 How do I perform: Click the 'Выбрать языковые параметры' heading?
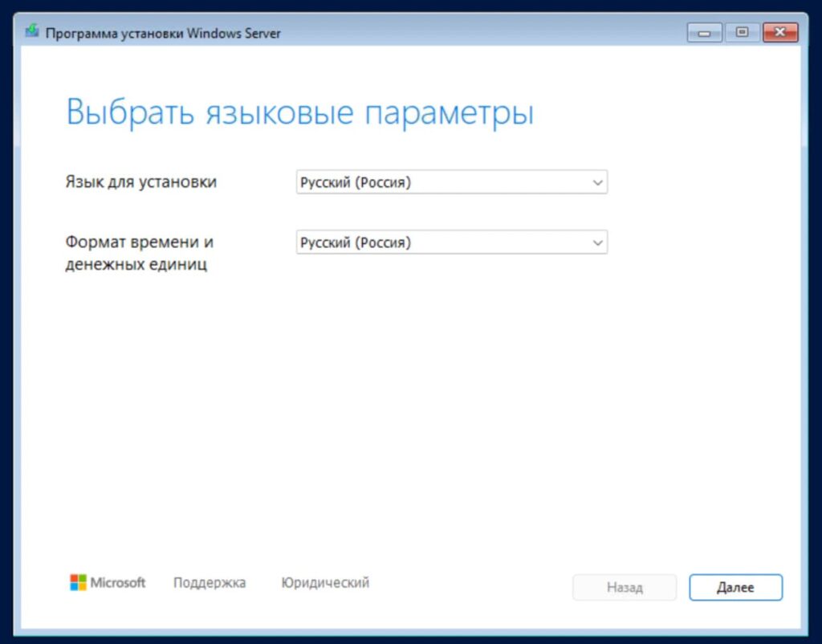300,113
